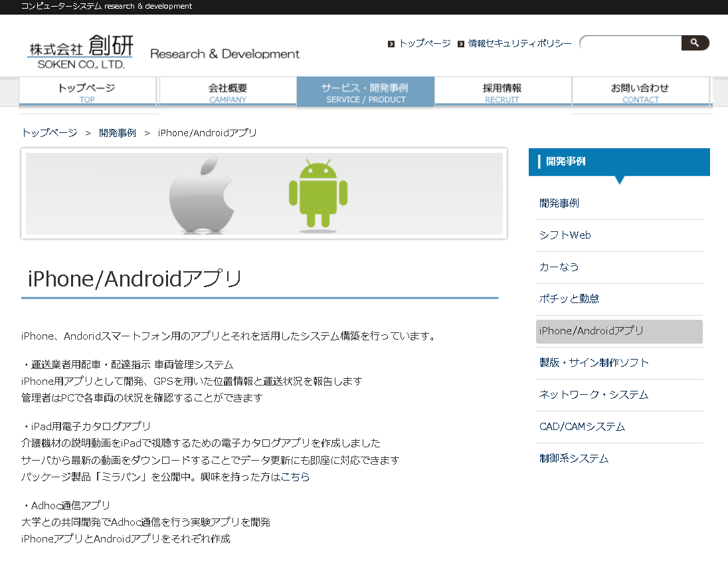The width and height of the screenshot is (728, 563).
Task: Go to 製版・サイン制作ソフト page
Action: coord(594,363)
